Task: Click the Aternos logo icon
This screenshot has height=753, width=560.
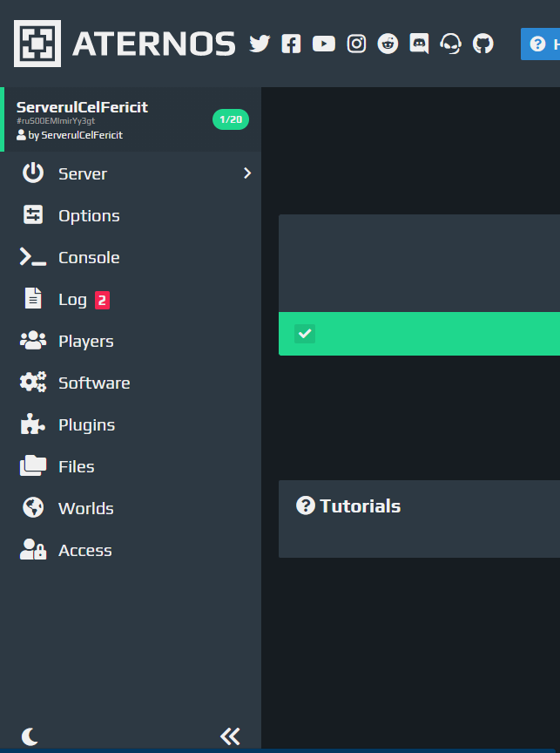Action: point(37,44)
